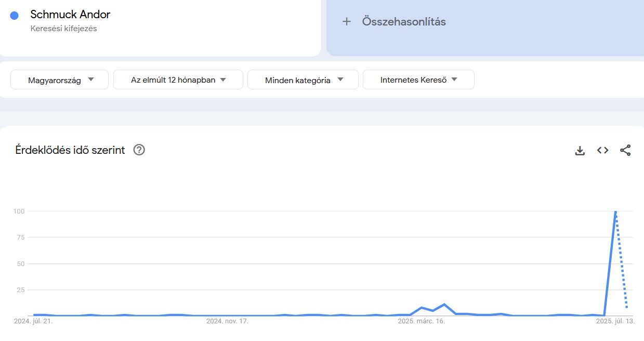The width and height of the screenshot is (644, 341).
Task: Expand the Internetes Kereső dropdown
Action: [x=418, y=80]
